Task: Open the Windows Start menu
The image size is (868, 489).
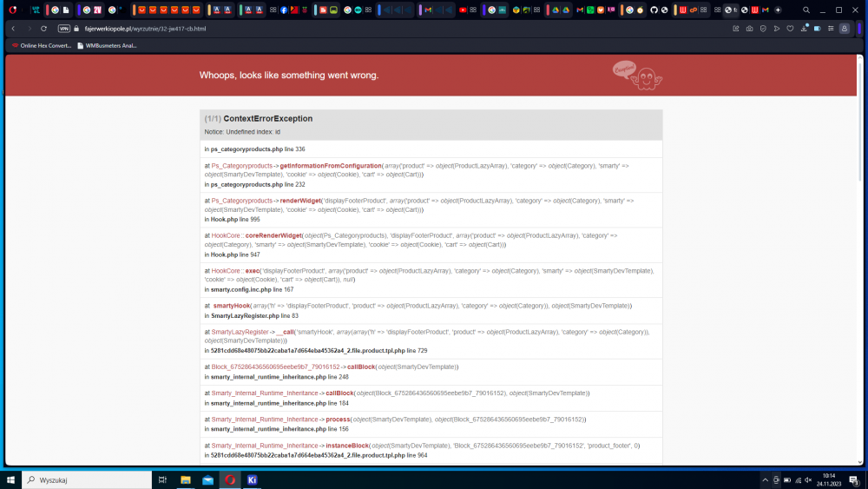Action: (10, 480)
